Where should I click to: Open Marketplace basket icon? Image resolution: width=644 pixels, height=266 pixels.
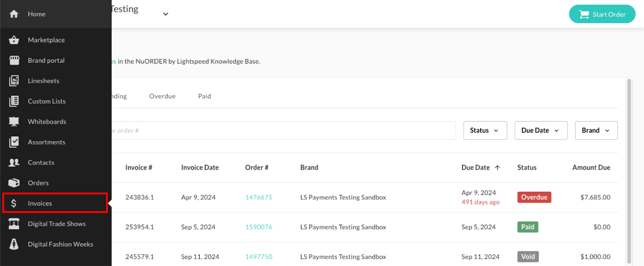pyautogui.click(x=14, y=40)
